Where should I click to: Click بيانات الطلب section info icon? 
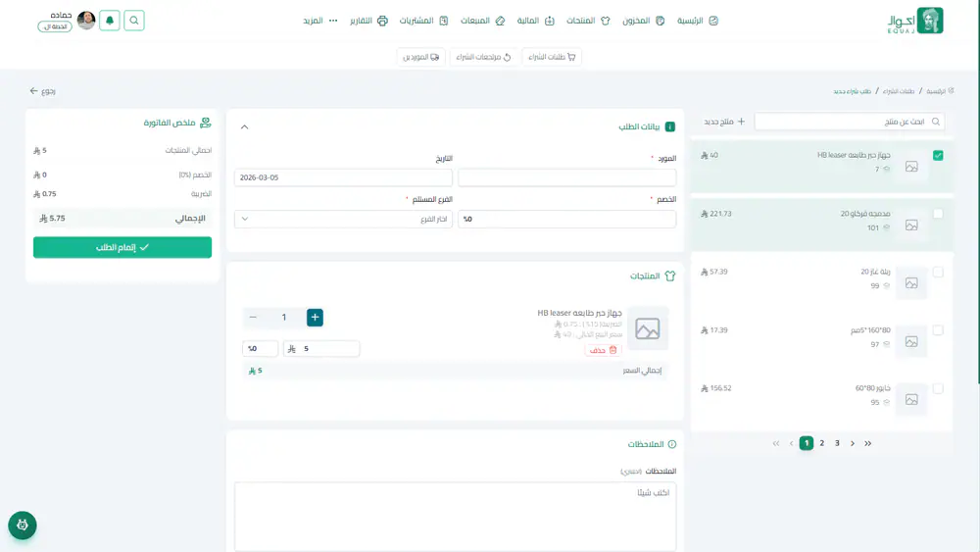(670, 126)
